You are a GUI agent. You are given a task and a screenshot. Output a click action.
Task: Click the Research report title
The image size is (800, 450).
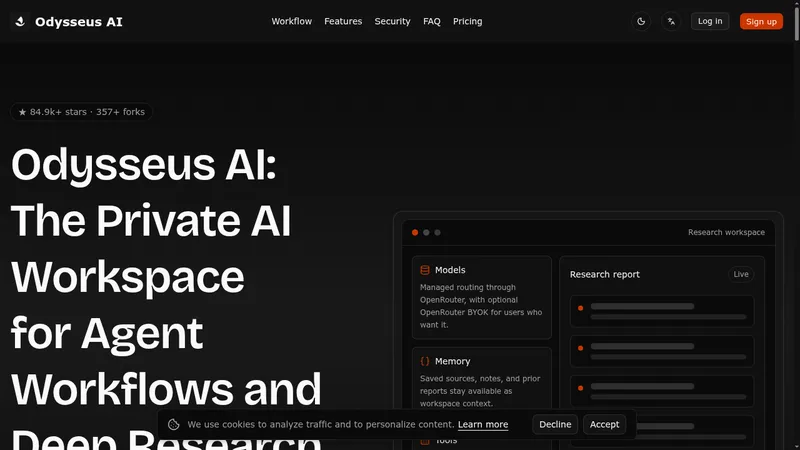(605, 274)
